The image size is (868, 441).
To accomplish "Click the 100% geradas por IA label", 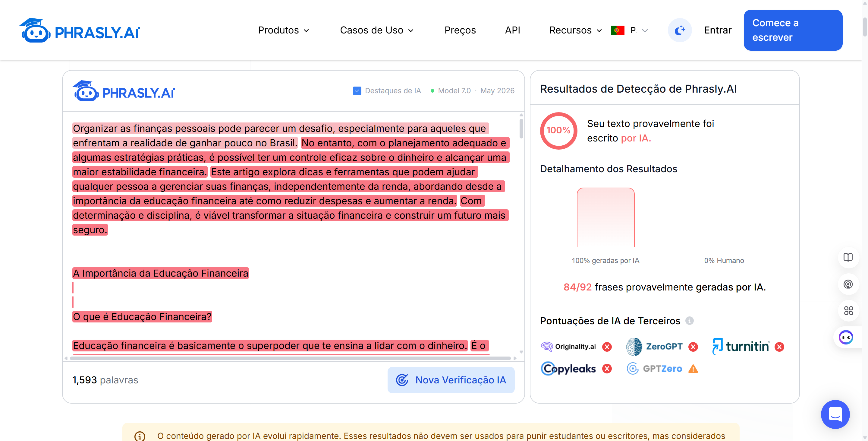I will [x=605, y=261].
